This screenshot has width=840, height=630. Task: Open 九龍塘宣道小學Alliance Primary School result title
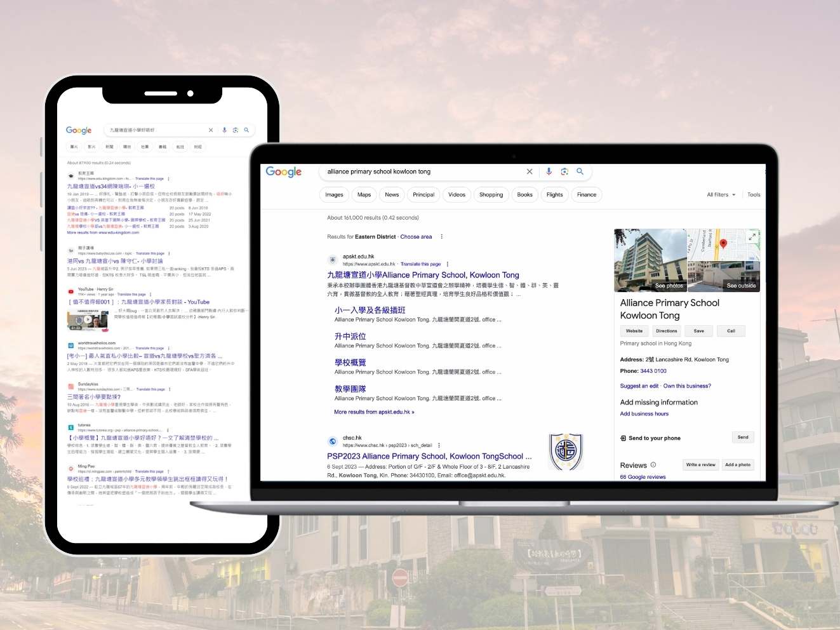click(423, 275)
